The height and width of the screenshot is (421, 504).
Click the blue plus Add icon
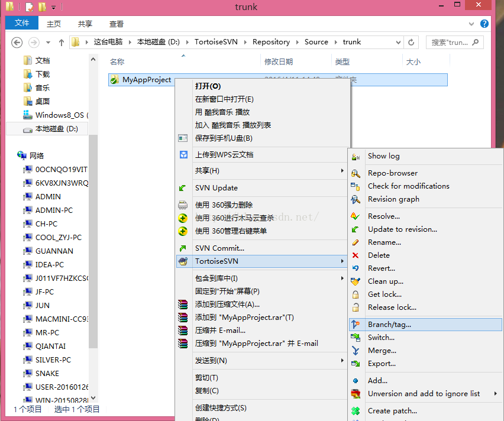[356, 381]
